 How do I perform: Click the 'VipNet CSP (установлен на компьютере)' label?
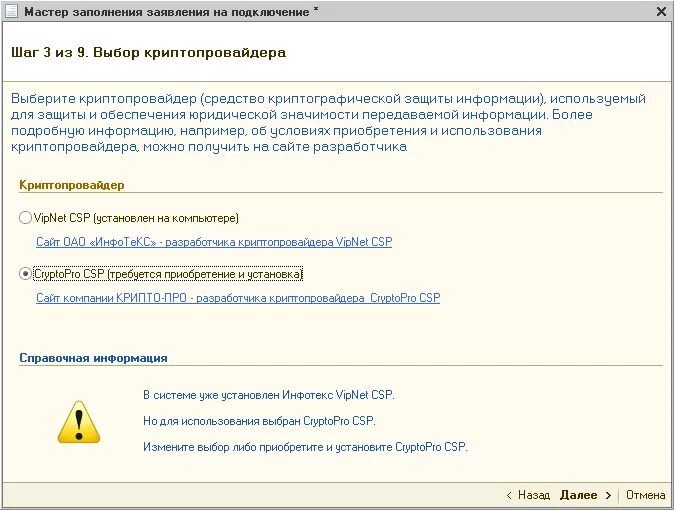tap(136, 218)
